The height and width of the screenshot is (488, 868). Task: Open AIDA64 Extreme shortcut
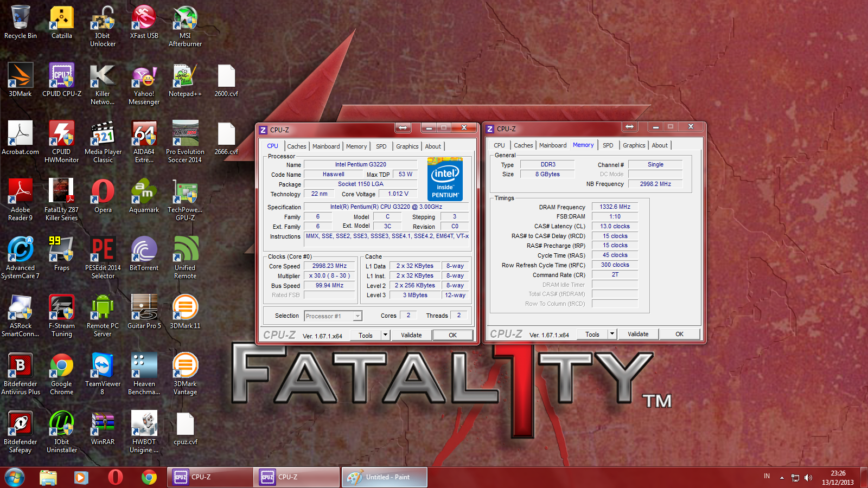(x=144, y=142)
